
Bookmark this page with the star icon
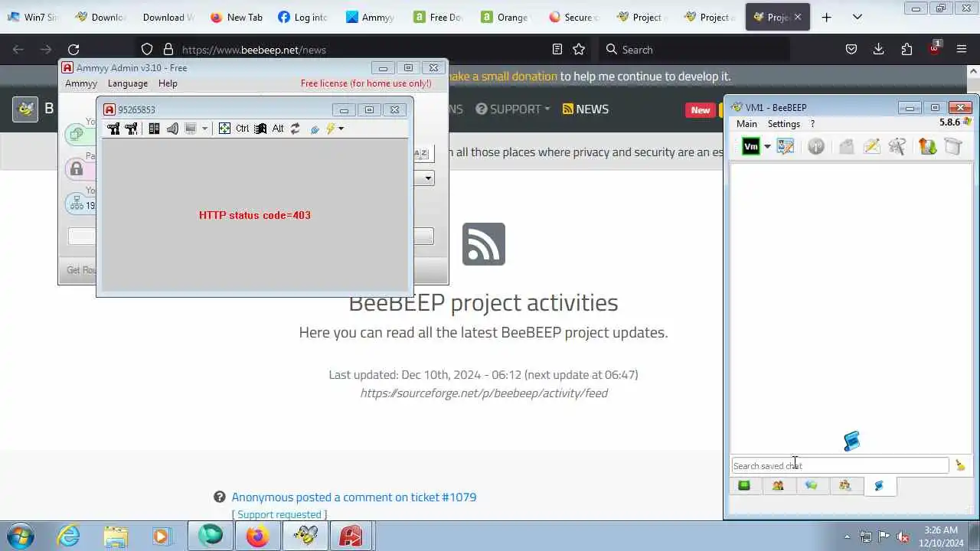pyautogui.click(x=579, y=50)
